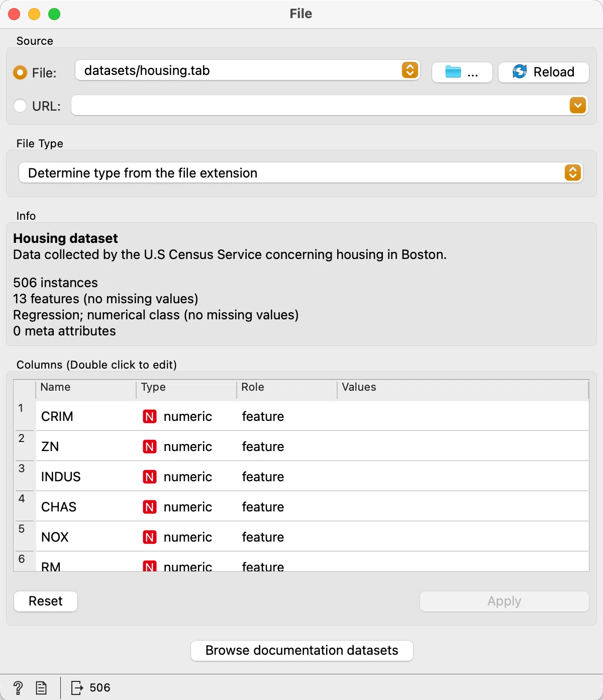Click numeric type icon for INDUS
The image size is (603, 700).
point(150,477)
